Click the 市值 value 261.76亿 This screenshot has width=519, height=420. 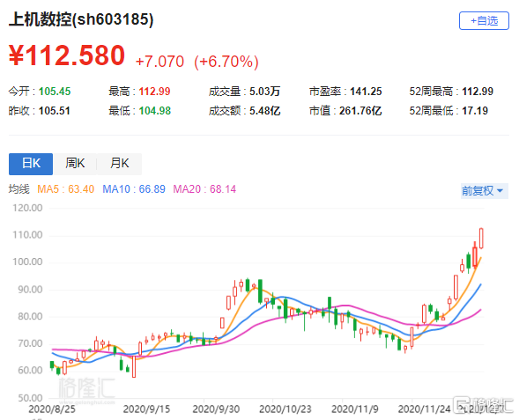360,110
